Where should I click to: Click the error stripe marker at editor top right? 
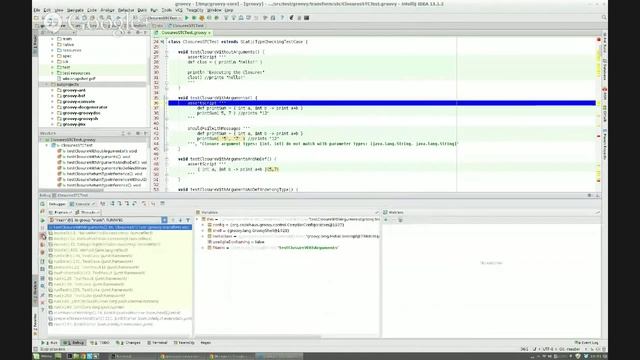pyautogui.click(x=599, y=40)
